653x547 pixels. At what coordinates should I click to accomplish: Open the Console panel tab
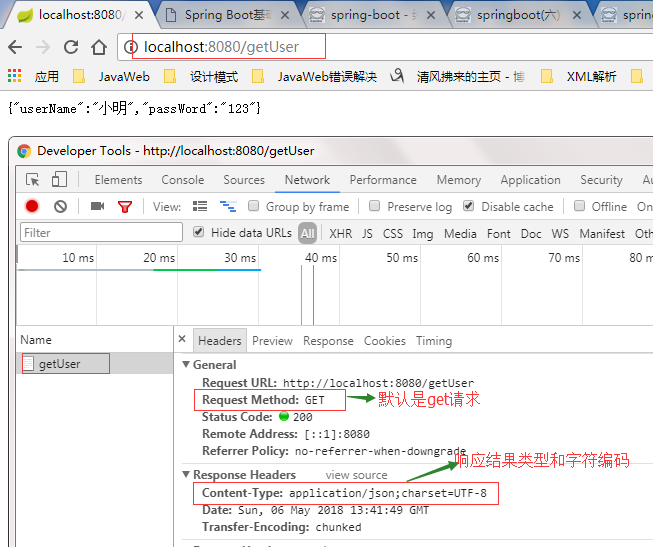coord(182,180)
